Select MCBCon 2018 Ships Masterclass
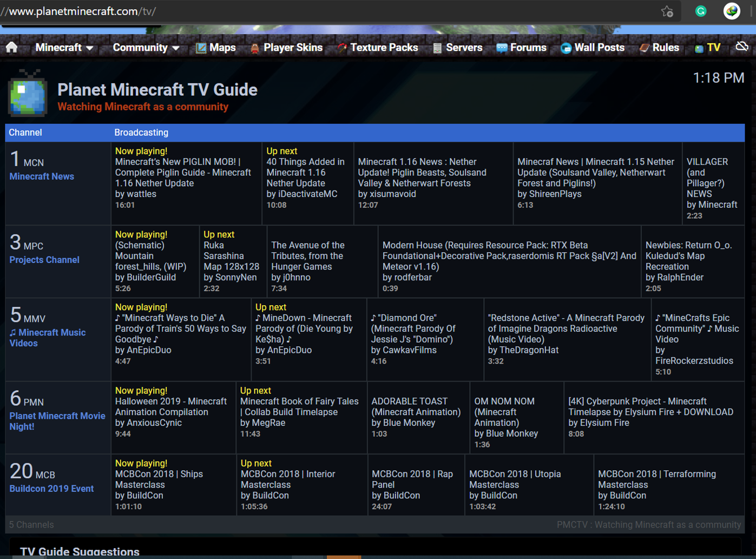The image size is (756, 559). point(173,484)
